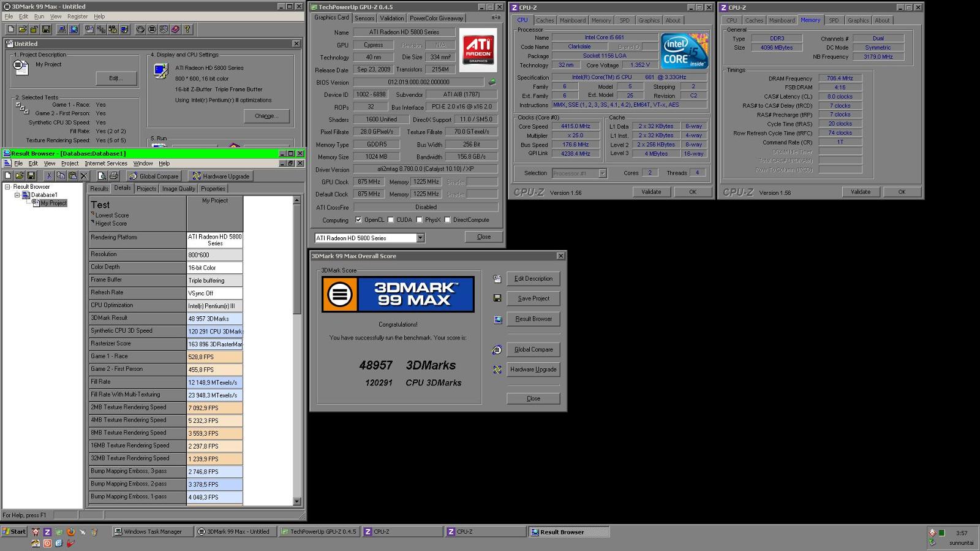
Task: Click BIOS version save icon in GPU-Z
Action: coord(492,82)
